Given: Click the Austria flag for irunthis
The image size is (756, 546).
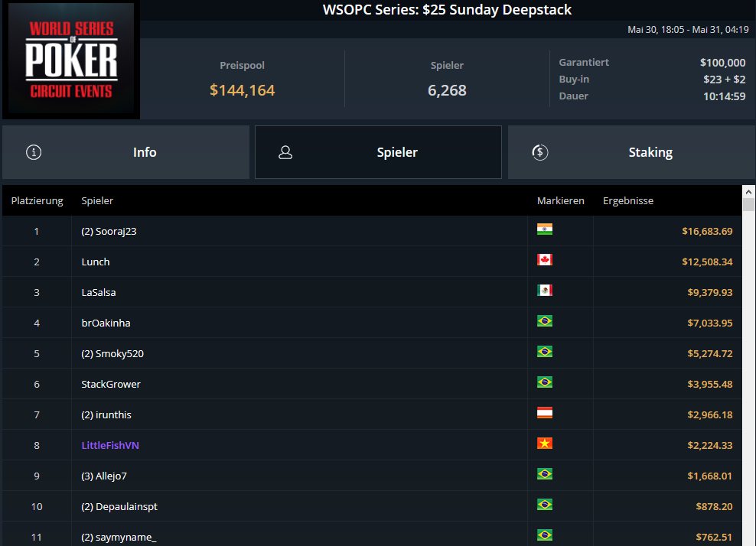Looking at the screenshot, I should pyautogui.click(x=545, y=413).
